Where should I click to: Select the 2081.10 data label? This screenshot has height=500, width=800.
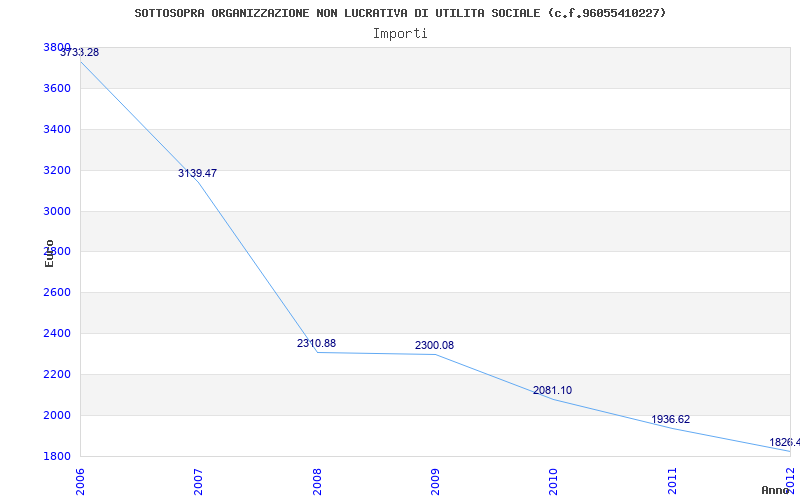pos(553,390)
